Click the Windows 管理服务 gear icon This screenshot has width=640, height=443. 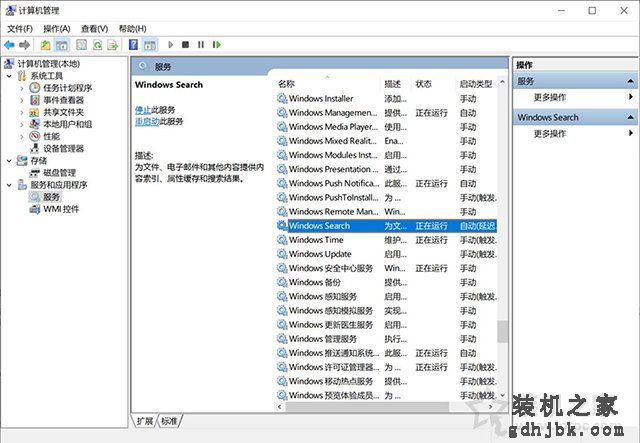click(282, 339)
